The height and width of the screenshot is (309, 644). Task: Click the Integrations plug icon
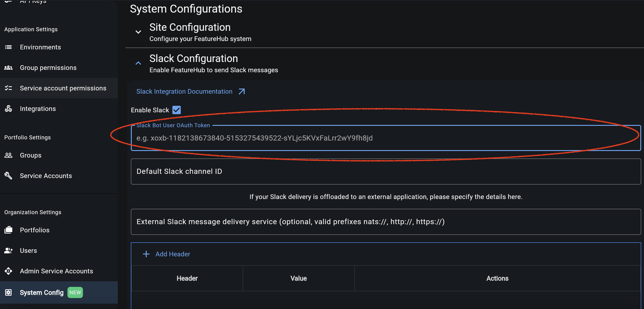pos(8,109)
